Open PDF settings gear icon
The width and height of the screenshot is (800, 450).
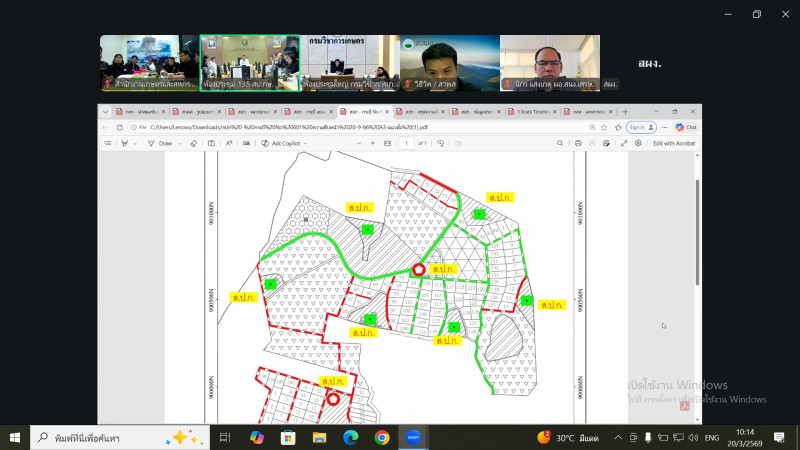[638, 143]
